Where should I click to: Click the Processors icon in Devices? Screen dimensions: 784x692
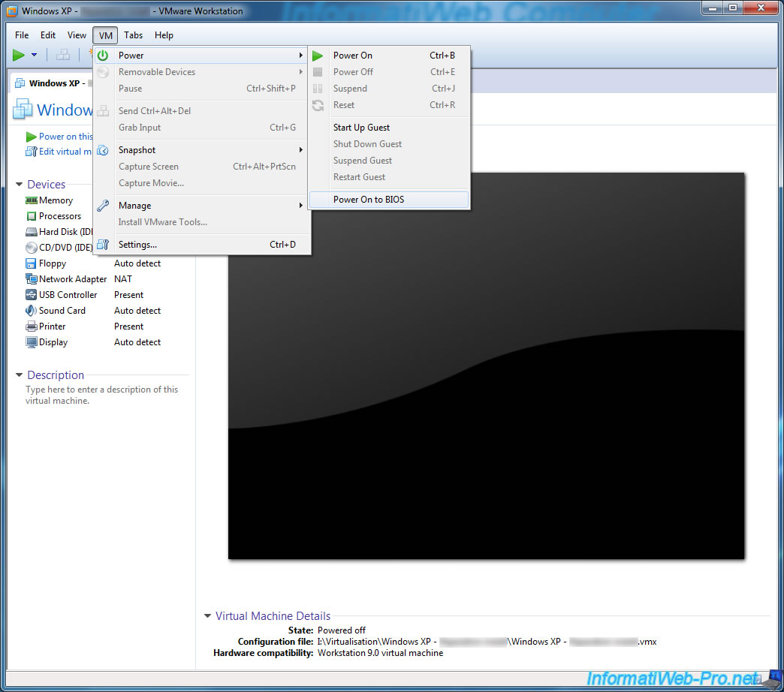(x=31, y=216)
